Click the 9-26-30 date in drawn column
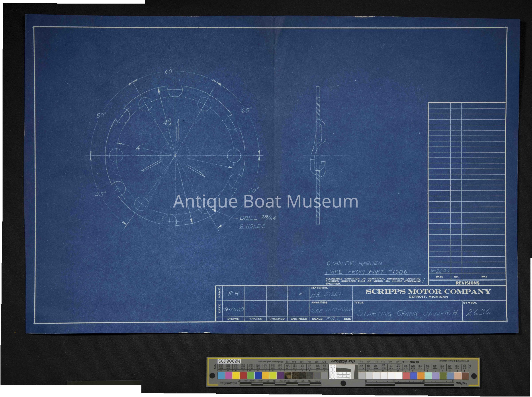 click(x=234, y=310)
